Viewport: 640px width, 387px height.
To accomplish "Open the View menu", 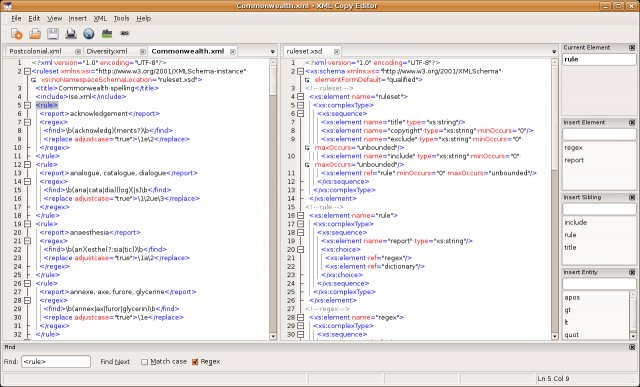I will (54, 18).
